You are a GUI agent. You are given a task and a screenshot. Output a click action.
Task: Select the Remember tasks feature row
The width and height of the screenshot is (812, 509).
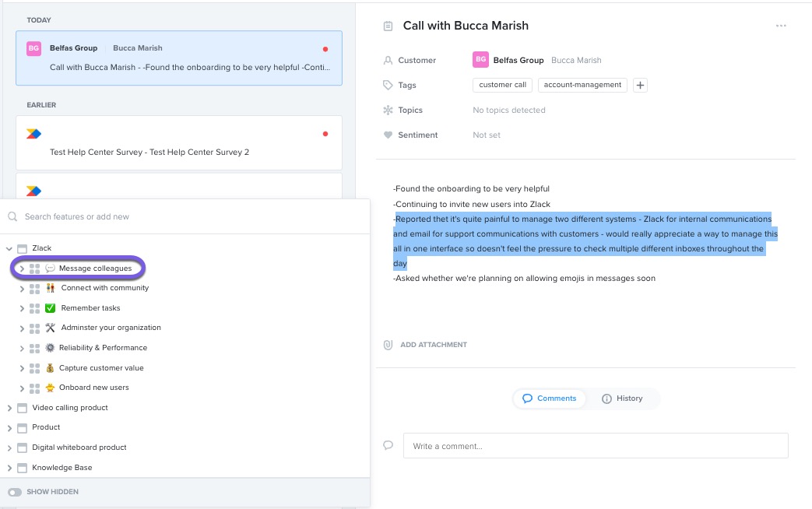coord(90,308)
